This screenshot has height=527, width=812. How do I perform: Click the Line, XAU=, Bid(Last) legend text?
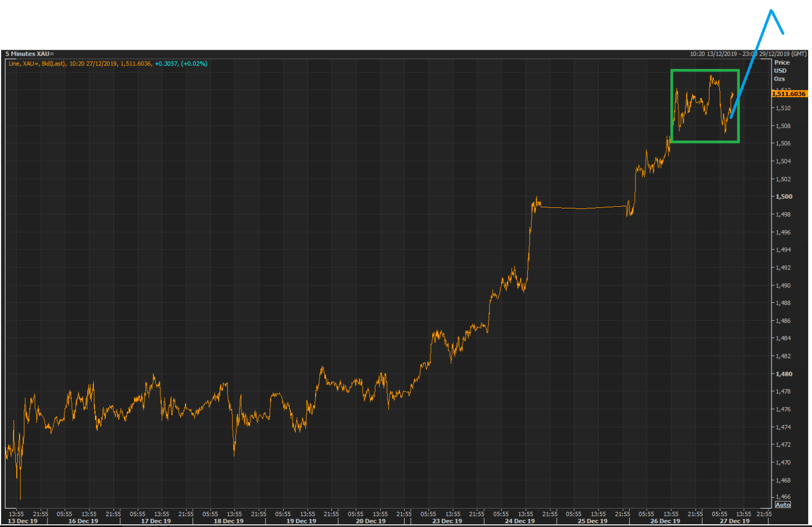click(x=37, y=64)
